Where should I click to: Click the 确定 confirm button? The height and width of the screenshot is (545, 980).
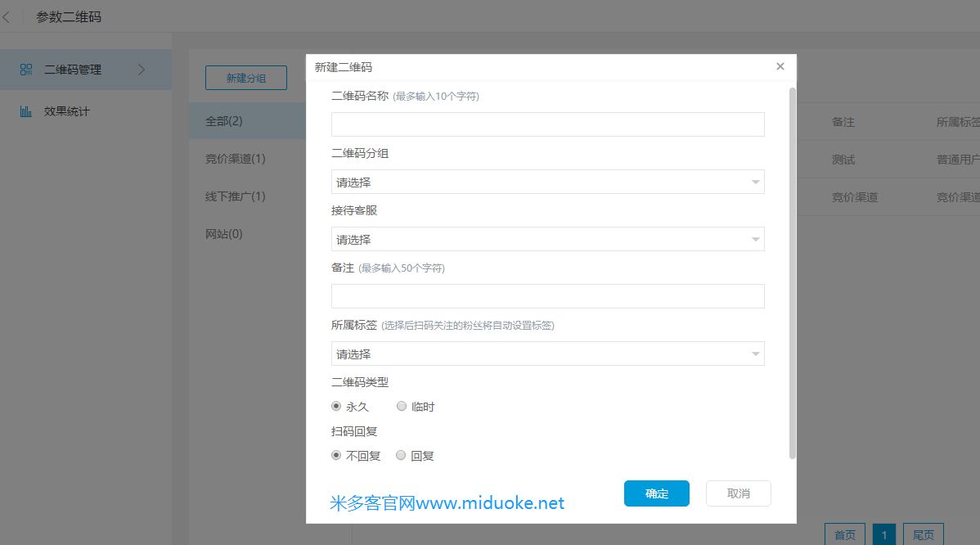pos(656,493)
